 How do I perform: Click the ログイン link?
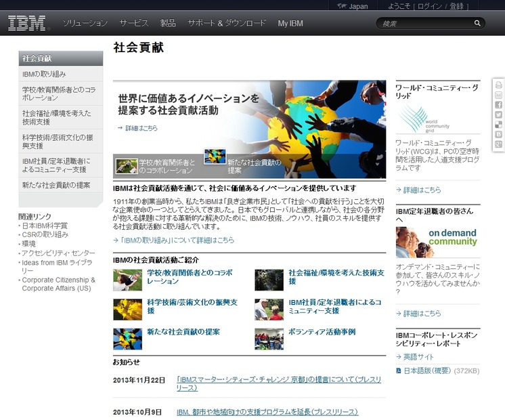pyautogui.click(x=429, y=6)
